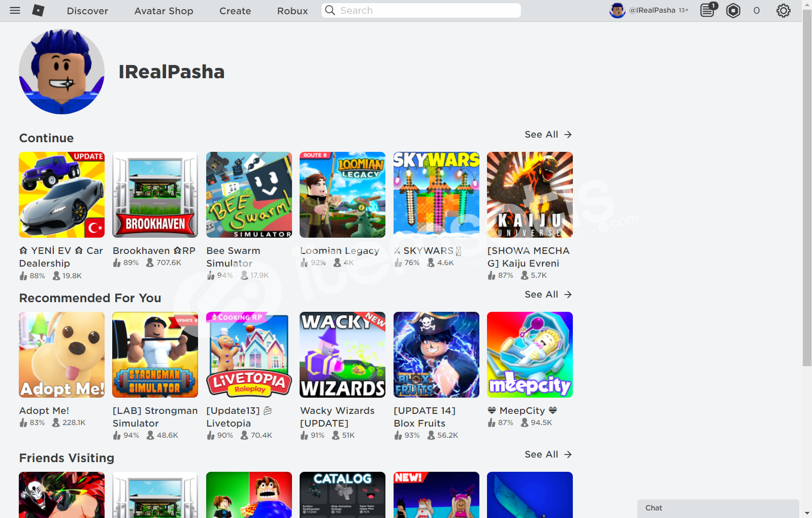Open the Robux balance icon
The height and width of the screenshot is (518, 812).
(733, 11)
